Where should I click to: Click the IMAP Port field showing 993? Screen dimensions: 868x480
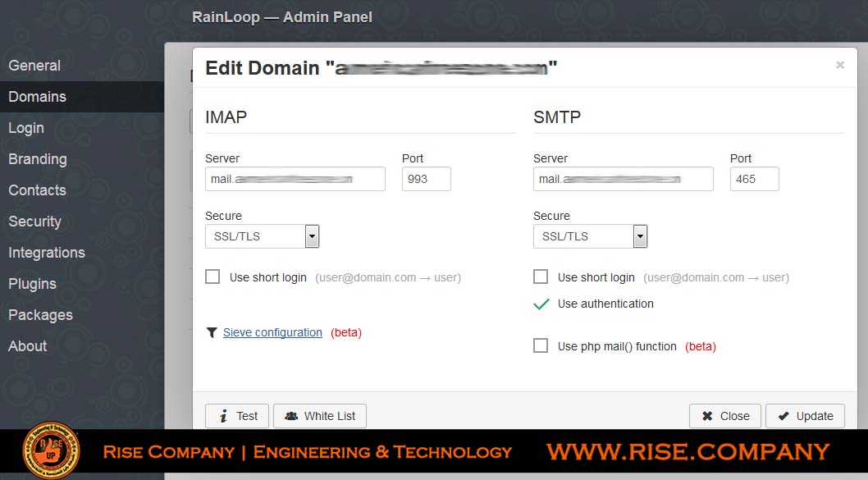[427, 179]
